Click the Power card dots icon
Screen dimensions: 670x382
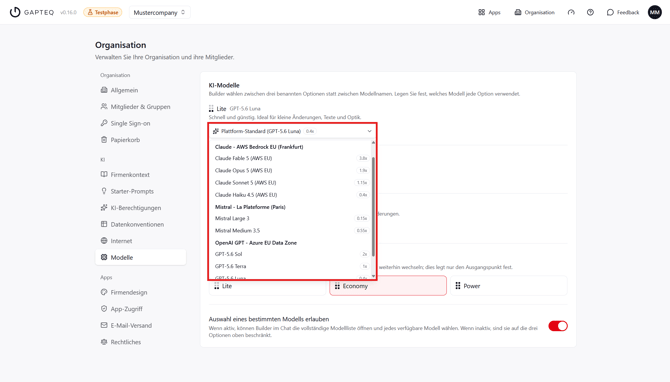coord(458,286)
